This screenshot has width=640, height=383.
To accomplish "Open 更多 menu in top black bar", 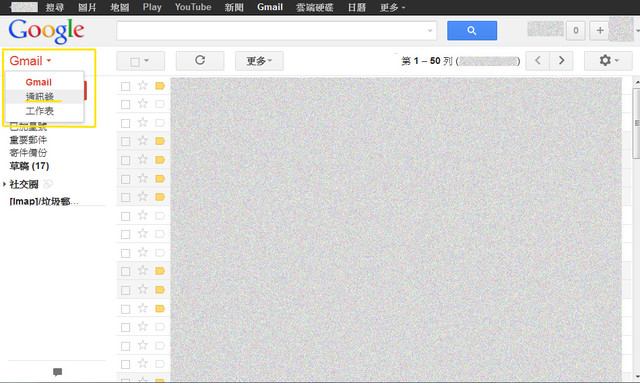I will [392, 7].
